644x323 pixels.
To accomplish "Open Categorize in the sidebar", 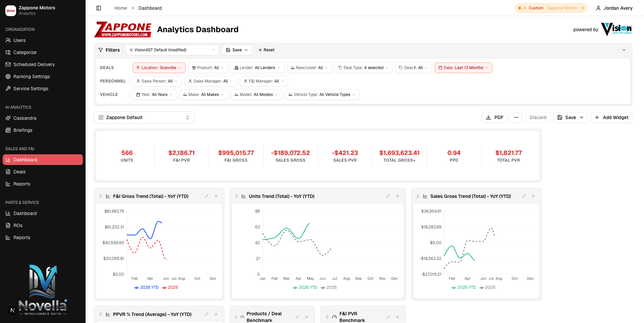I will [x=43, y=52].
